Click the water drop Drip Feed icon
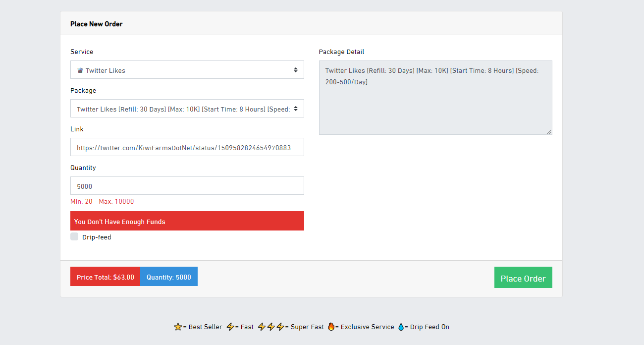Viewport: 644px width, 345px height. click(x=401, y=327)
